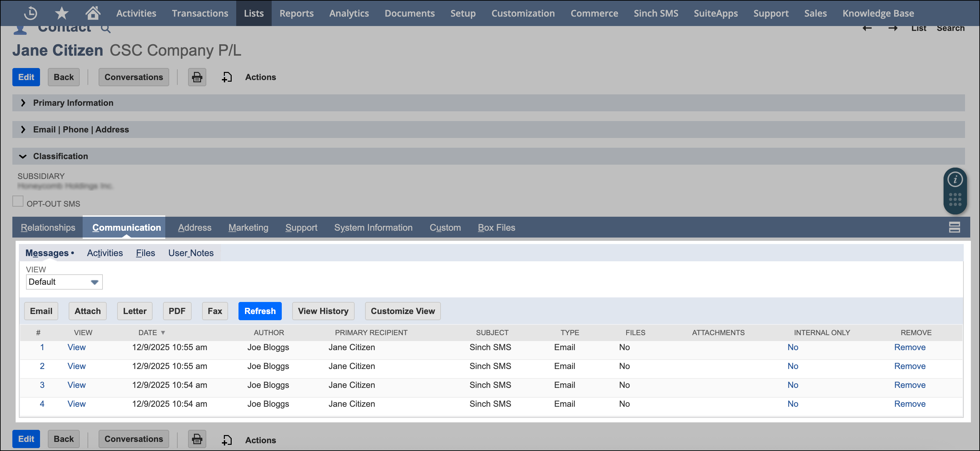The height and width of the screenshot is (451, 980).
Task: Open the Analytics menu
Action: coord(349,13)
